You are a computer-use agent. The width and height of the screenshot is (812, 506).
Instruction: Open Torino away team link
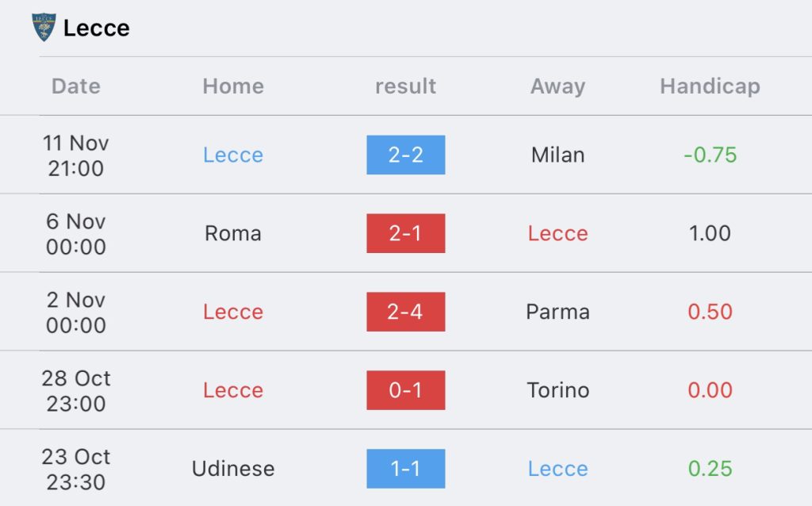557,390
